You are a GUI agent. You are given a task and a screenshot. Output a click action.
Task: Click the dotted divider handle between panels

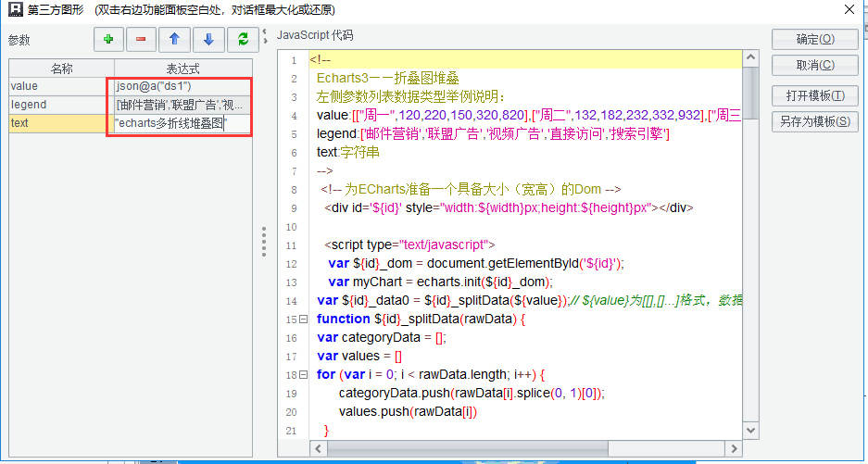point(264,243)
